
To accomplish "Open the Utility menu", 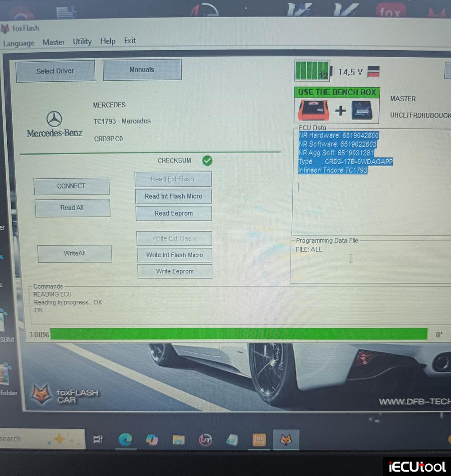I will (x=82, y=41).
